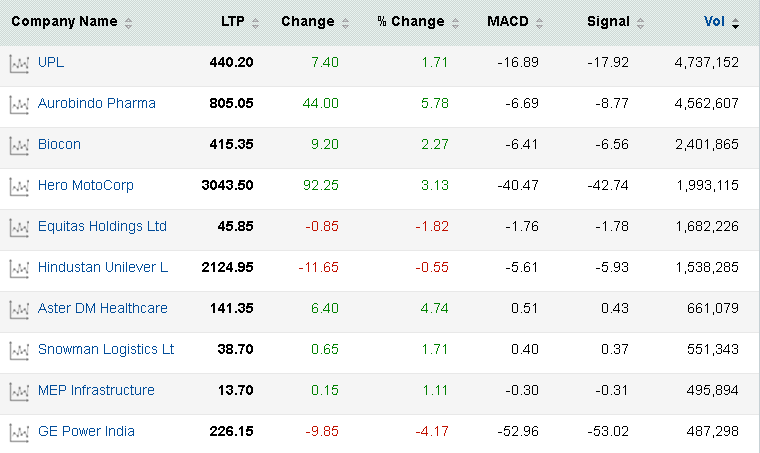Click the Snowman Logistics chart icon
Screen dimensions: 760x453
18,350
